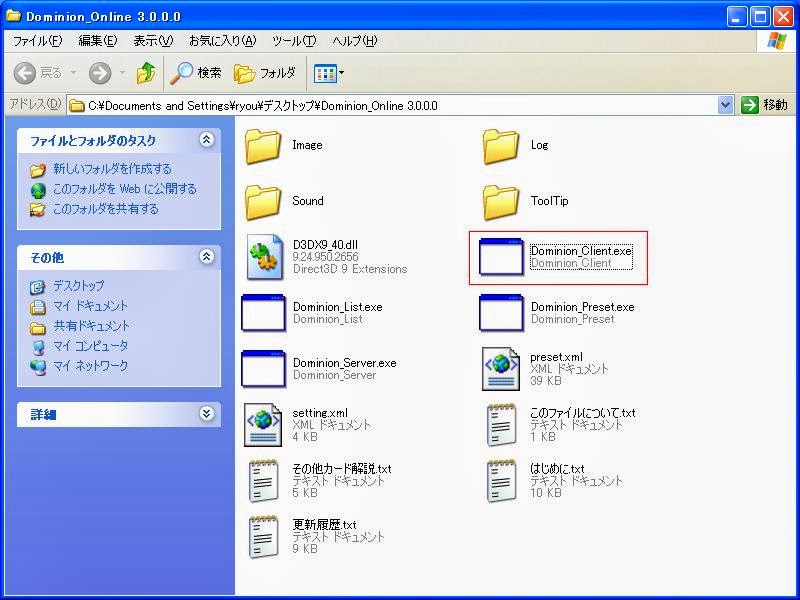Click the 更新履歴.txt file name
Viewport: 800px width, 600px height.
pyautogui.click(x=324, y=524)
